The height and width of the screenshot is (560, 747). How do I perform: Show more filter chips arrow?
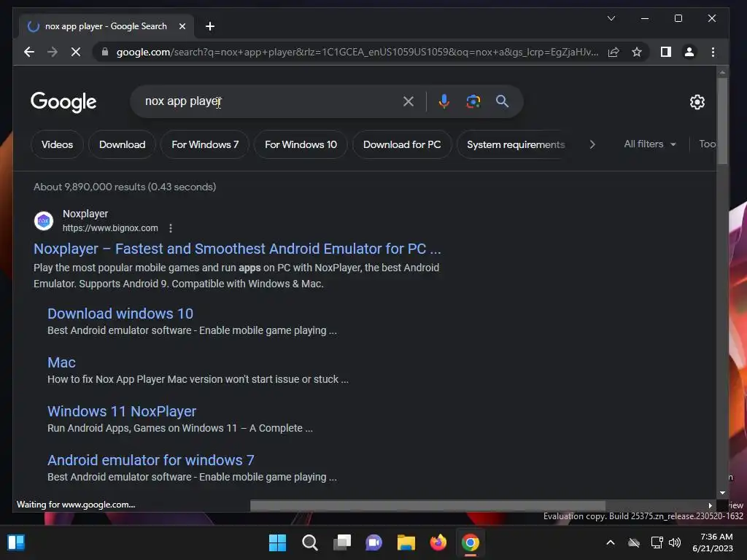(x=592, y=144)
